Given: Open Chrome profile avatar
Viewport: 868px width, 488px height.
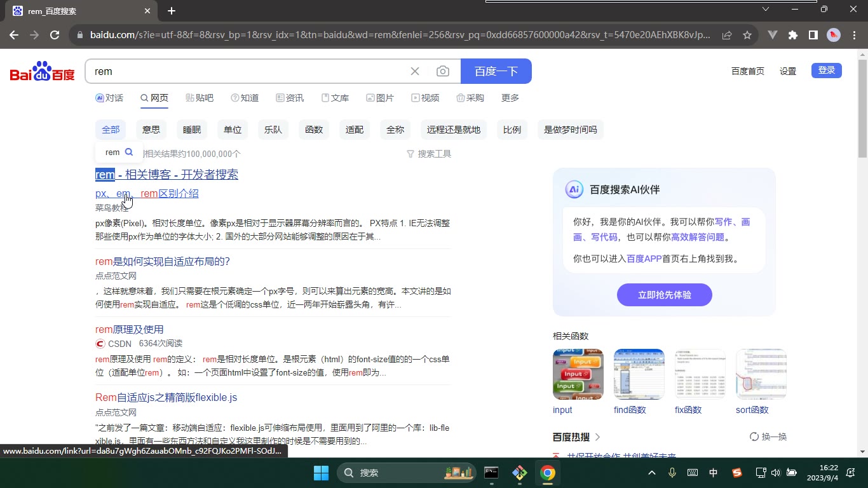Looking at the screenshot, I should (834, 35).
